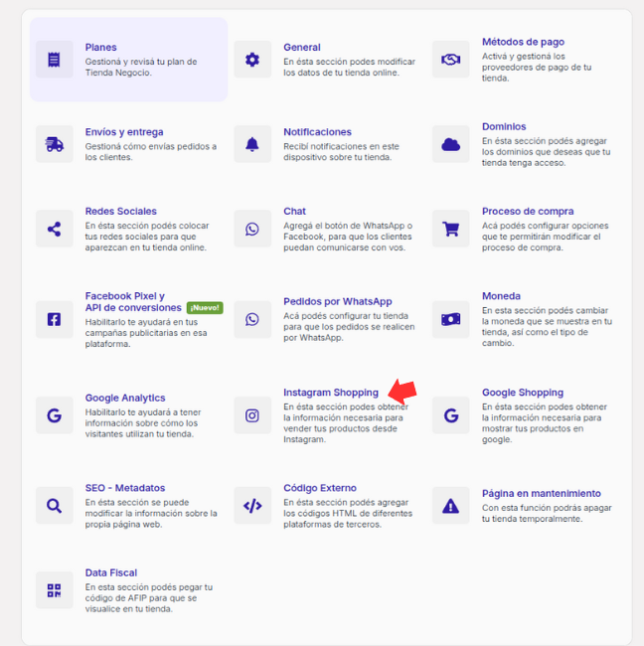
Task: Open Métodos de pago link
Action: click(x=523, y=42)
